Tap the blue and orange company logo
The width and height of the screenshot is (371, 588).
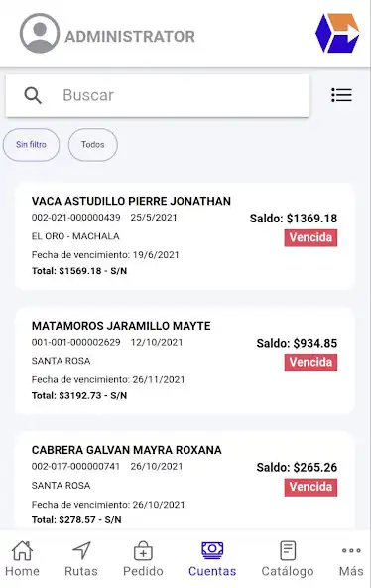[x=337, y=33]
